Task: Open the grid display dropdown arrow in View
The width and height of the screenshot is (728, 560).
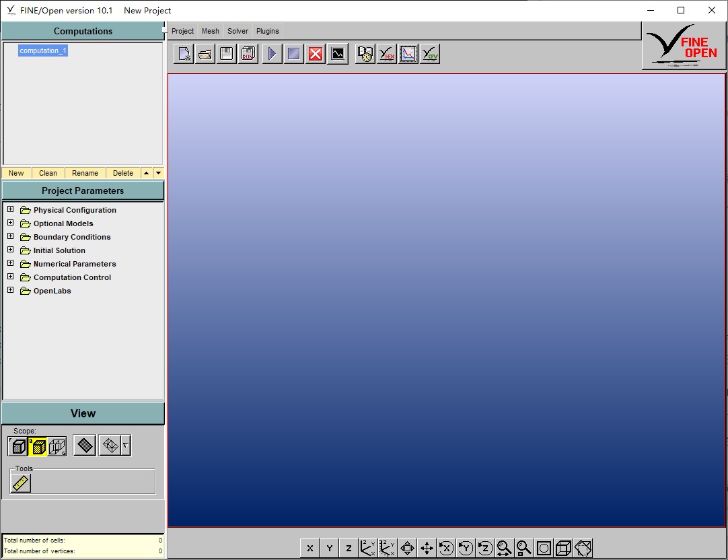Action: (125, 446)
